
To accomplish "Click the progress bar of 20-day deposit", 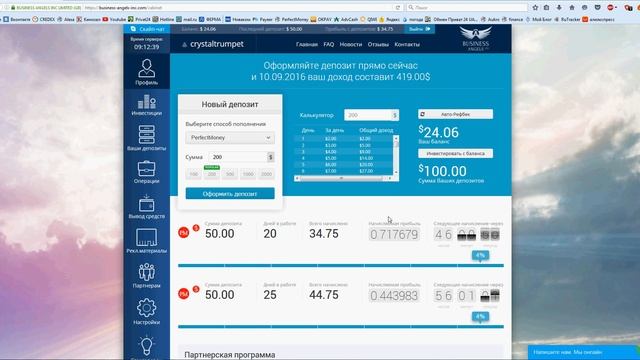I will click(341, 266).
